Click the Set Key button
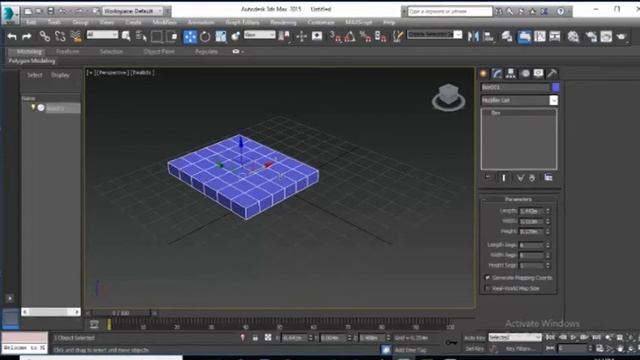 tap(474, 349)
